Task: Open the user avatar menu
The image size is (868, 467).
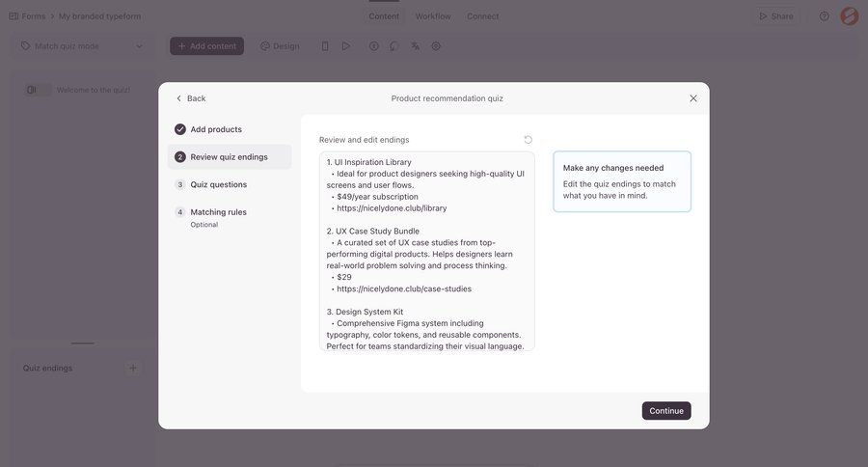Action: (849, 16)
